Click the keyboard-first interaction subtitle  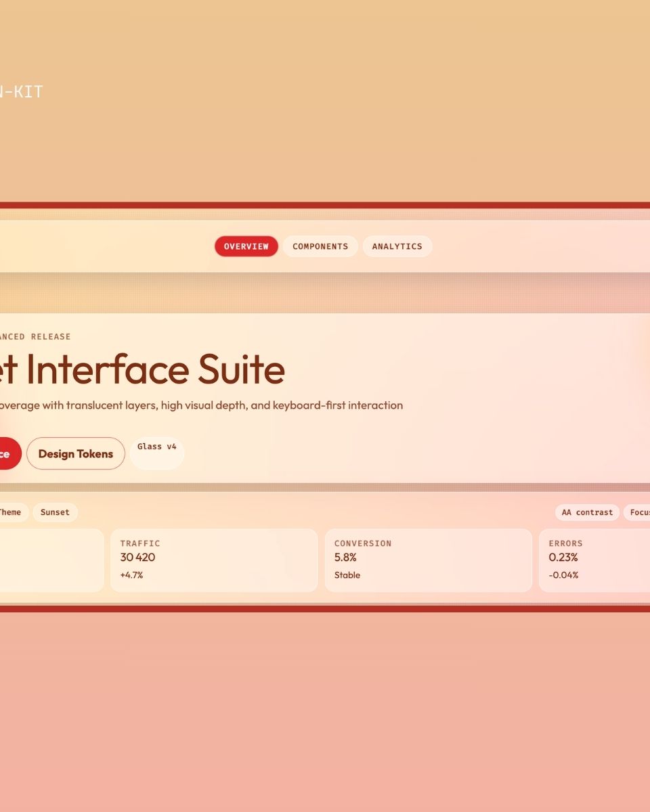click(202, 405)
